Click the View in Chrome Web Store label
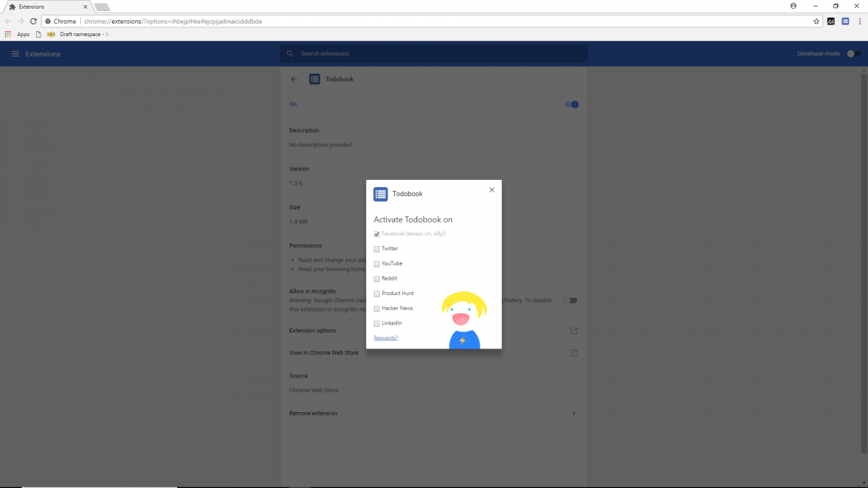Viewport: 868px width, 488px height. tap(324, 353)
